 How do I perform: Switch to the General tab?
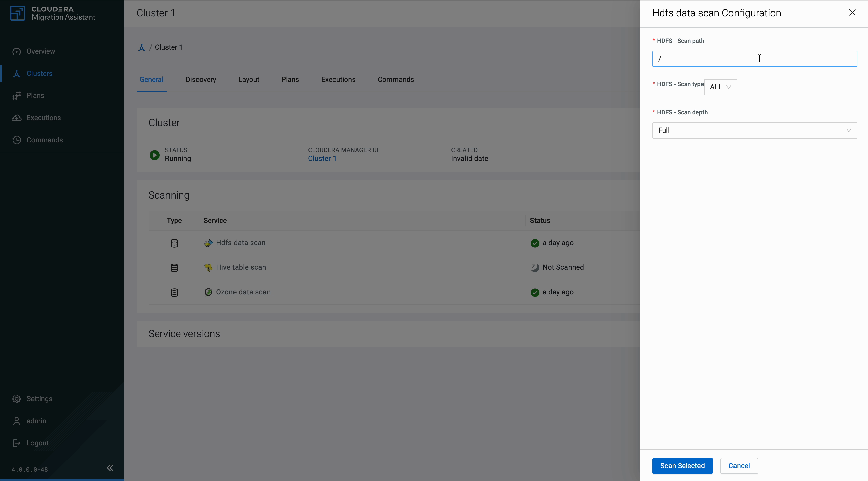tap(151, 80)
